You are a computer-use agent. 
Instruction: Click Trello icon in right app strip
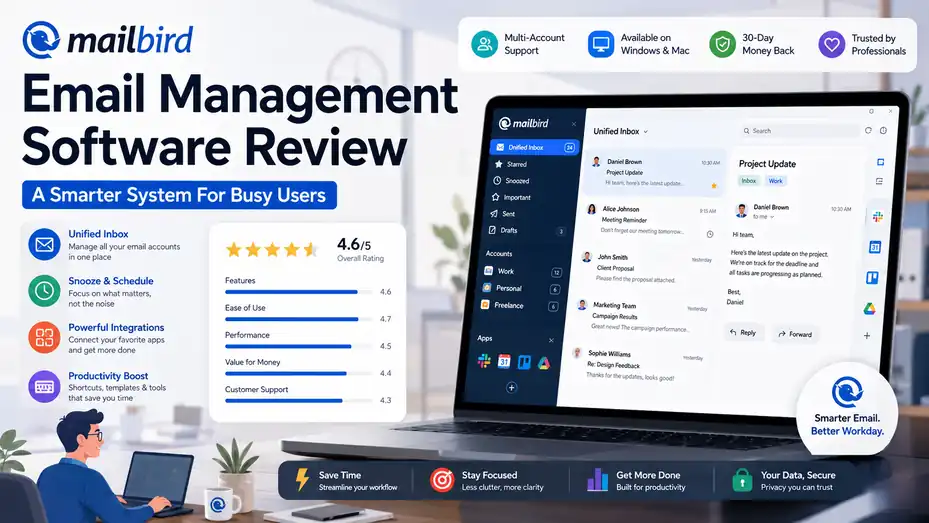click(x=872, y=277)
